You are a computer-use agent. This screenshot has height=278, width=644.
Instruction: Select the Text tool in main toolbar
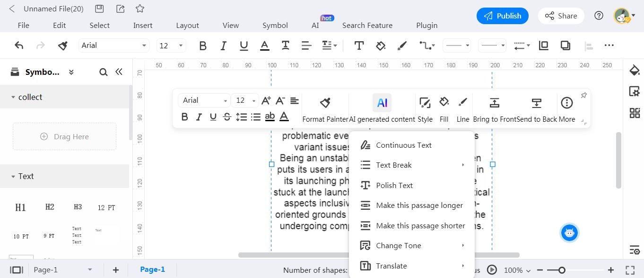point(359,45)
